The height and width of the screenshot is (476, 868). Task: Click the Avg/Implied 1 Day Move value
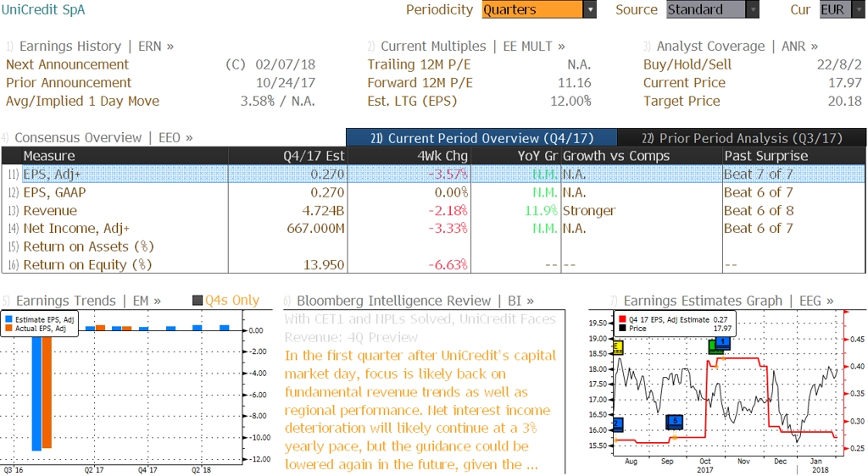(277, 101)
